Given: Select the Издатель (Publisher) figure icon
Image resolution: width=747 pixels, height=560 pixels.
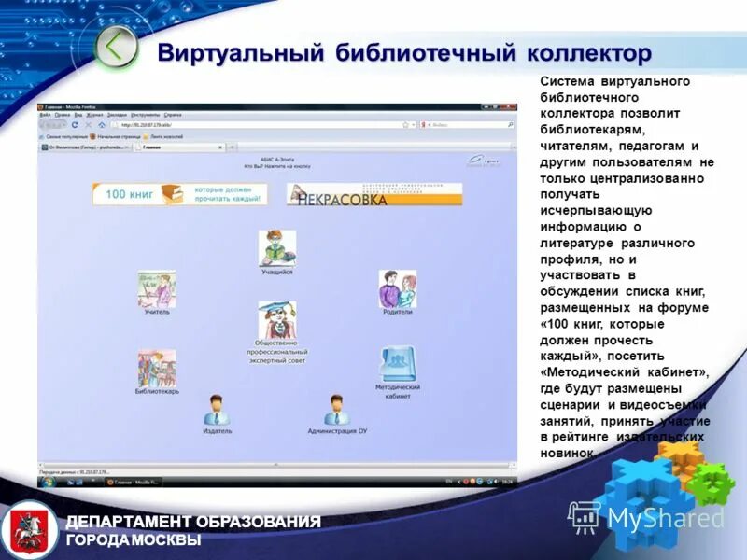Looking at the screenshot, I should [x=216, y=406].
